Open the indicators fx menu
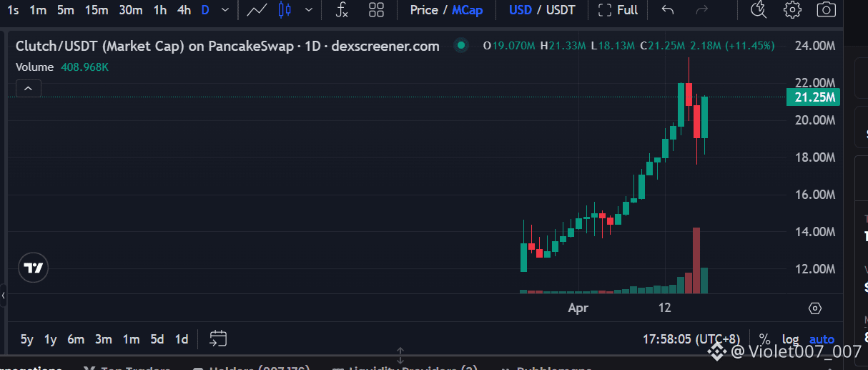The width and height of the screenshot is (868, 370). click(342, 10)
